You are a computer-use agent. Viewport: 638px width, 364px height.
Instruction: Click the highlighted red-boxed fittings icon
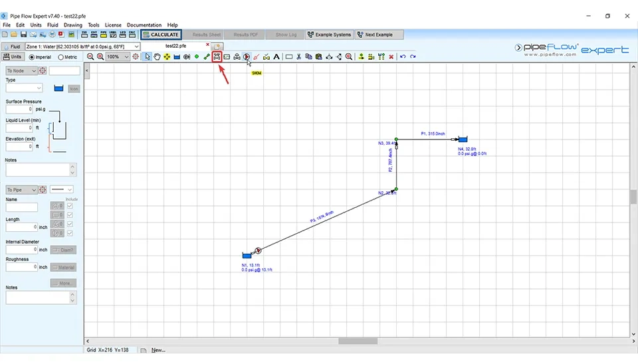pos(217,57)
